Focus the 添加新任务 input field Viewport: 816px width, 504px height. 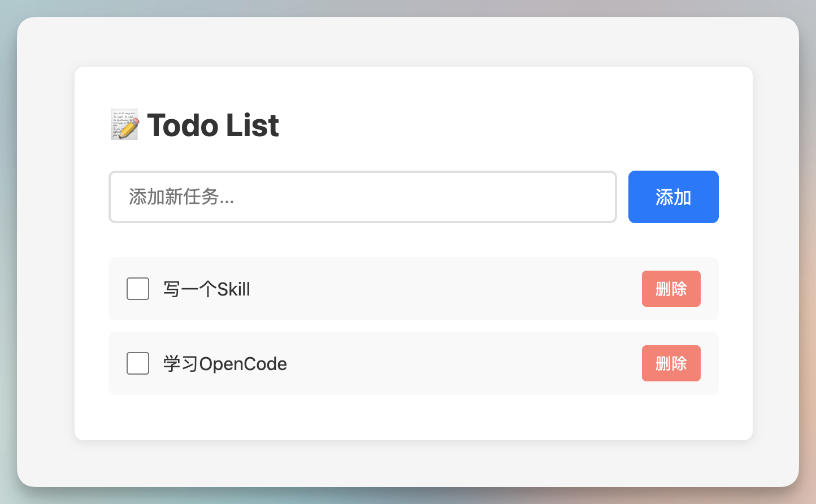tap(362, 197)
